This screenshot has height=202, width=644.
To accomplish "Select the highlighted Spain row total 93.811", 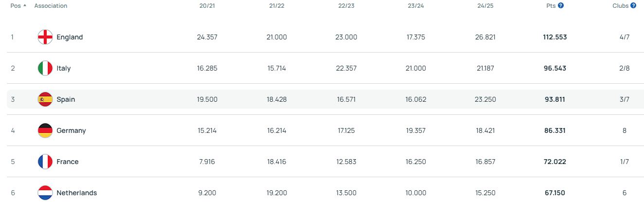I will (x=555, y=99).
